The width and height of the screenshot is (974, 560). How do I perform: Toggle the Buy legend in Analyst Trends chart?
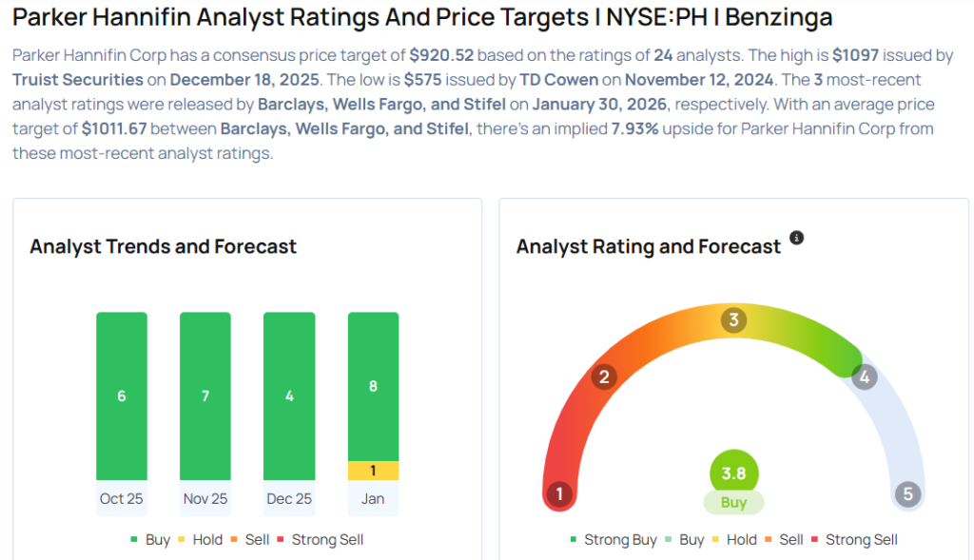pyautogui.click(x=150, y=540)
